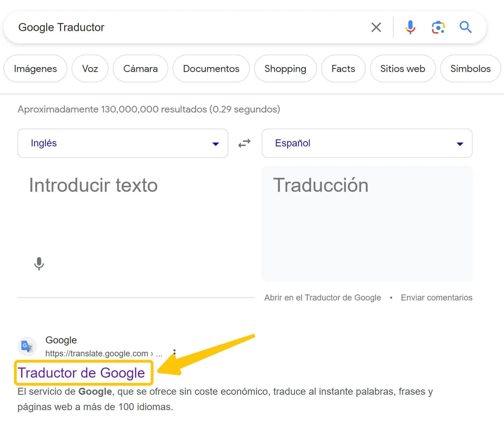Select the Shopping filter chip
Viewport: 504px width, 422px height.
tap(285, 68)
